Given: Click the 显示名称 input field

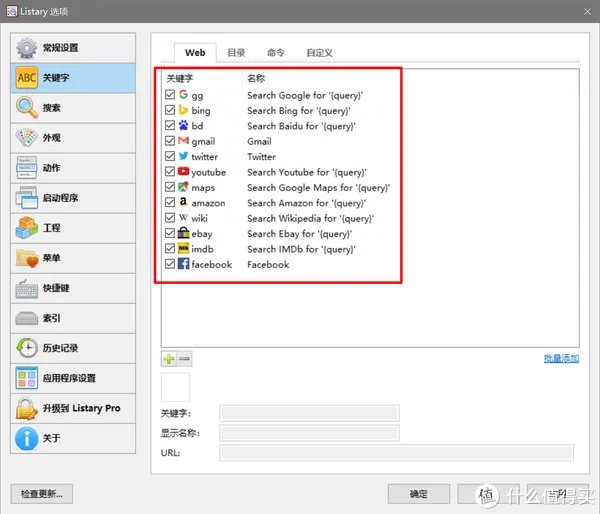Looking at the screenshot, I should (x=309, y=433).
